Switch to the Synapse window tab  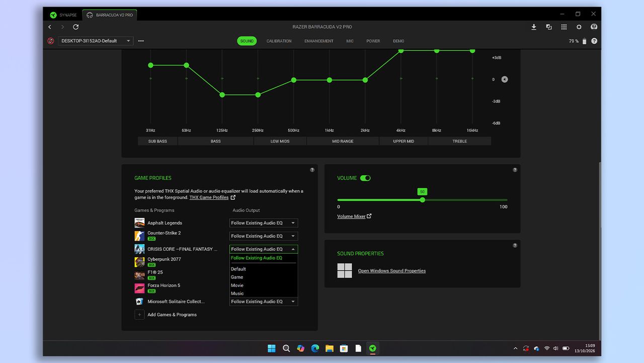[63, 15]
